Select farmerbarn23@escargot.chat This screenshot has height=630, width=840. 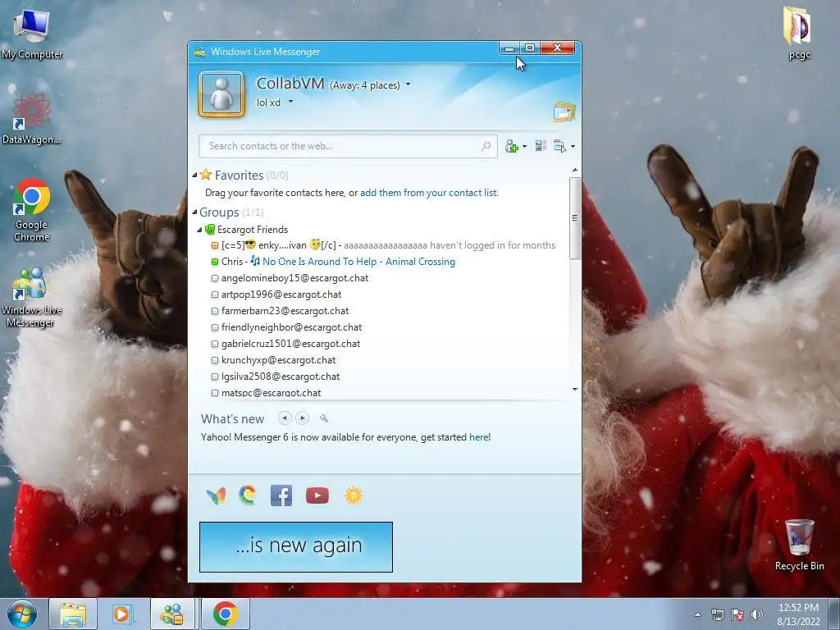click(x=285, y=311)
